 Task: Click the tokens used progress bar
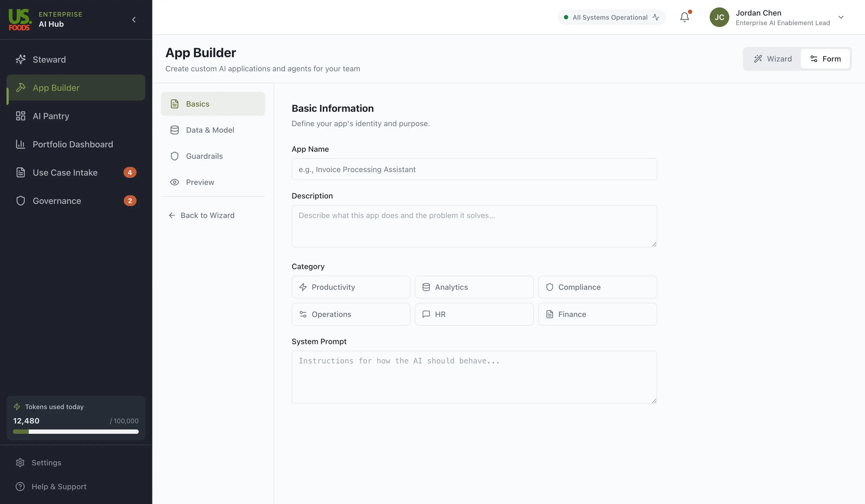(x=75, y=432)
